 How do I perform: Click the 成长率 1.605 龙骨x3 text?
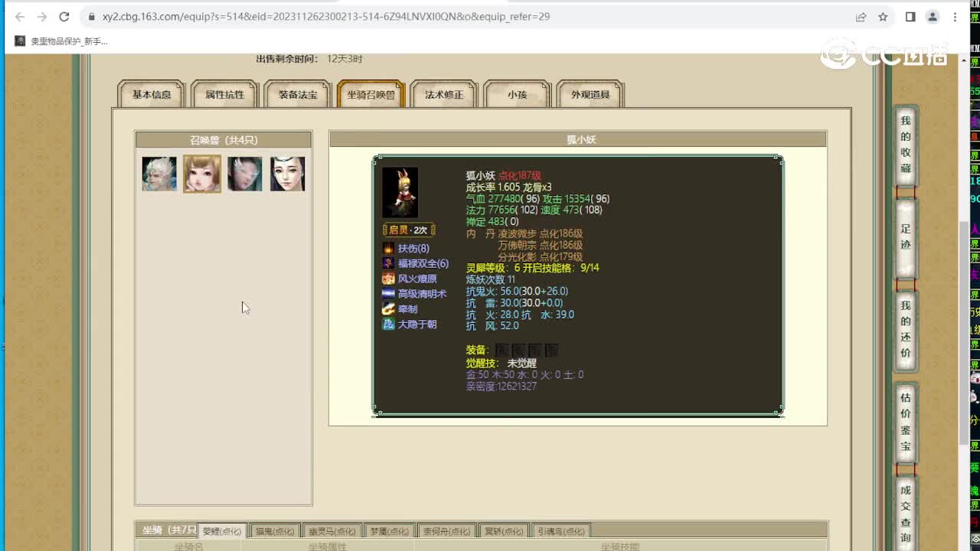509,187
